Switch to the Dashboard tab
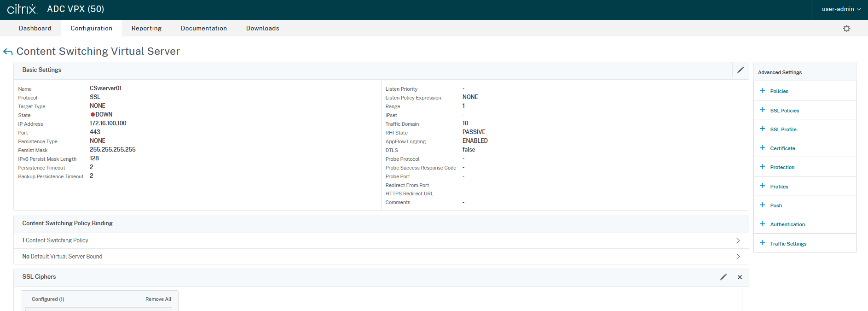This screenshot has width=868, height=311. click(35, 28)
